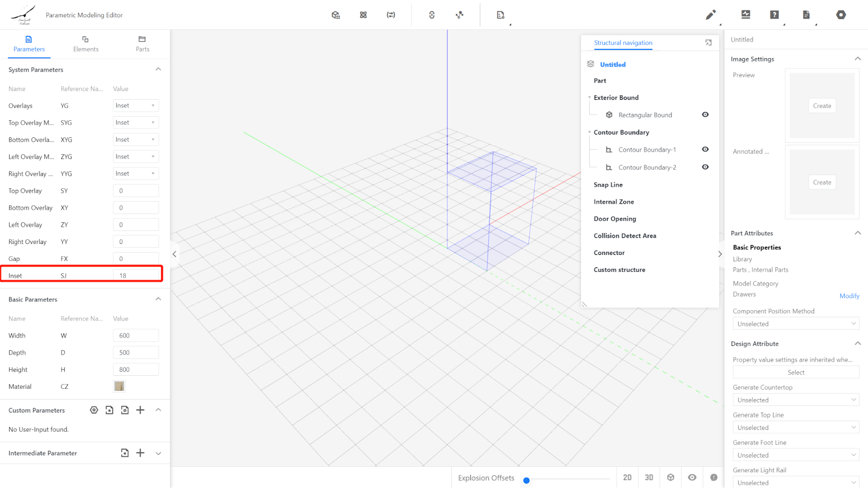This screenshot has height=488, width=868.
Task: Open the help question mark icon
Action: tap(774, 15)
